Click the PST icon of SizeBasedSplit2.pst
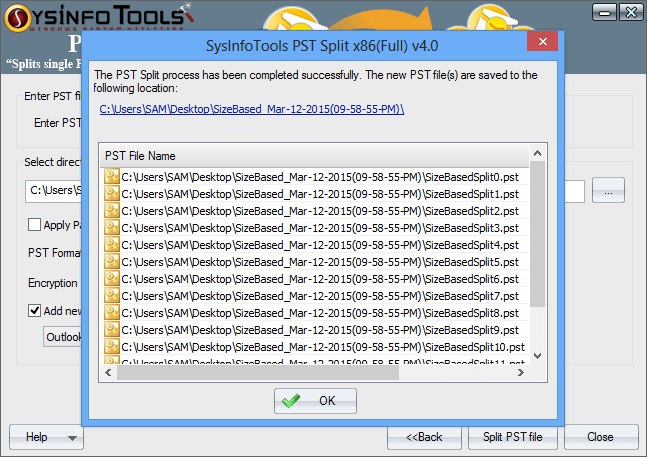Image resolution: width=647 pixels, height=457 pixels. 111,210
